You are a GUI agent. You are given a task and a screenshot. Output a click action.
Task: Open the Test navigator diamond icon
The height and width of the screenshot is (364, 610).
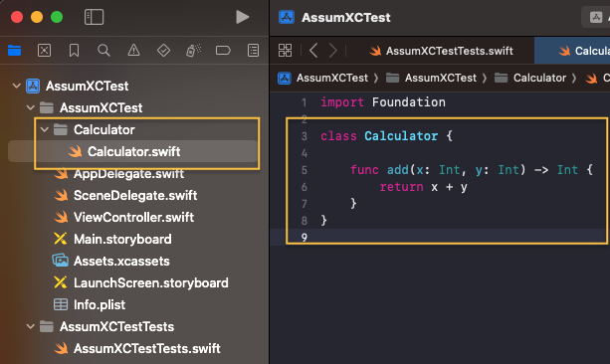163,50
